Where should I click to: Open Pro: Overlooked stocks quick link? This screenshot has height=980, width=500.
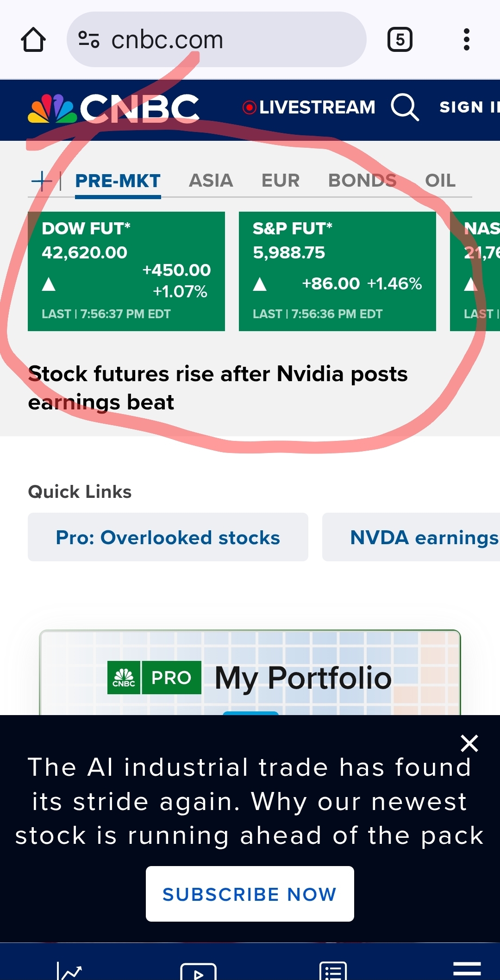168,537
